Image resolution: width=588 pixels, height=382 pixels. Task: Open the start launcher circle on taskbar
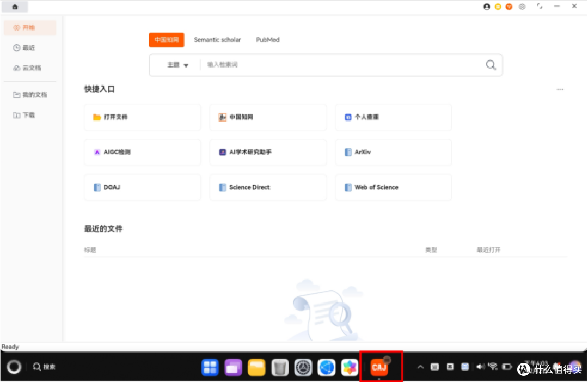14,367
